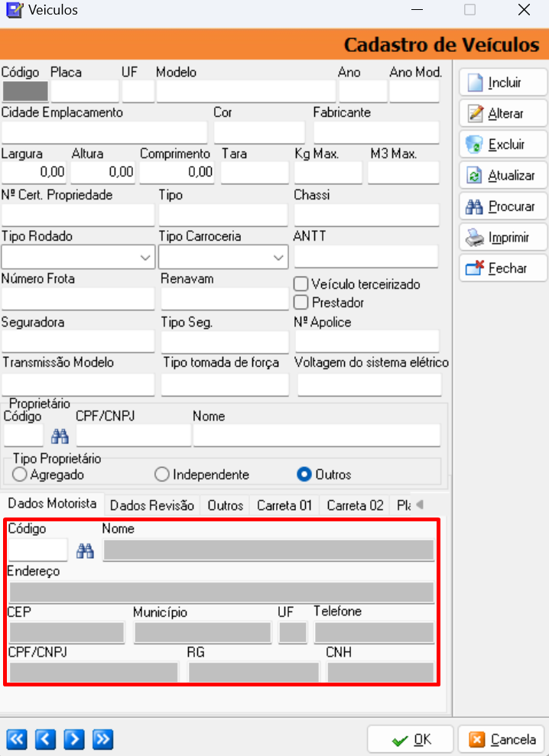Search driver with Dados Motorista binoculars icon

[x=85, y=550]
